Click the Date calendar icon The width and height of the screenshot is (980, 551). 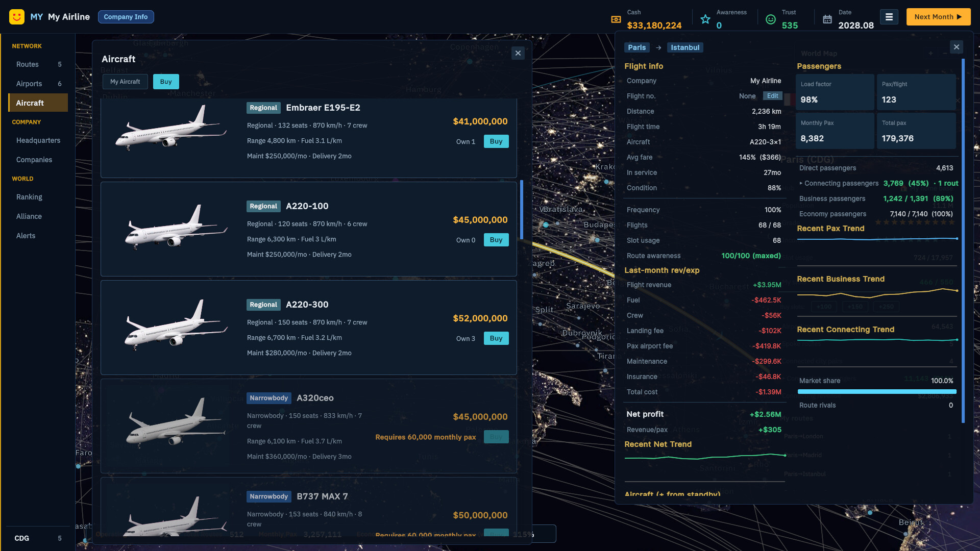click(827, 19)
